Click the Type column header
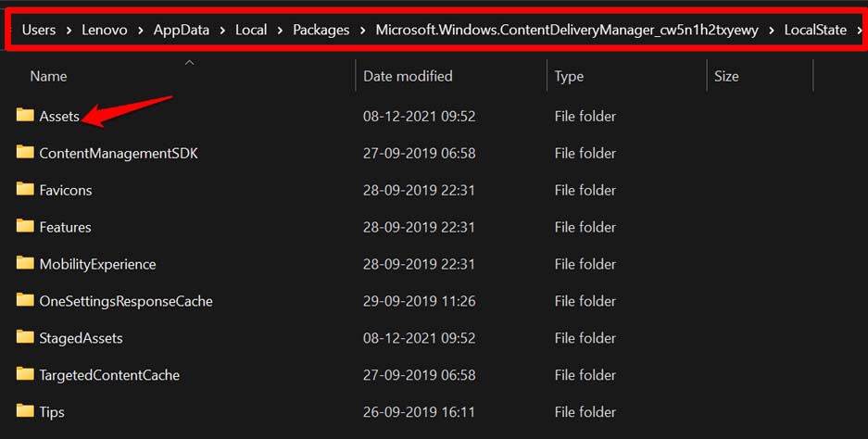The height and width of the screenshot is (439, 868). point(569,76)
